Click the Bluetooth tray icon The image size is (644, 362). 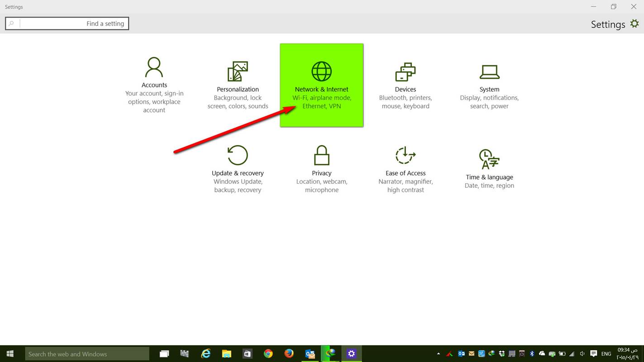click(x=532, y=354)
